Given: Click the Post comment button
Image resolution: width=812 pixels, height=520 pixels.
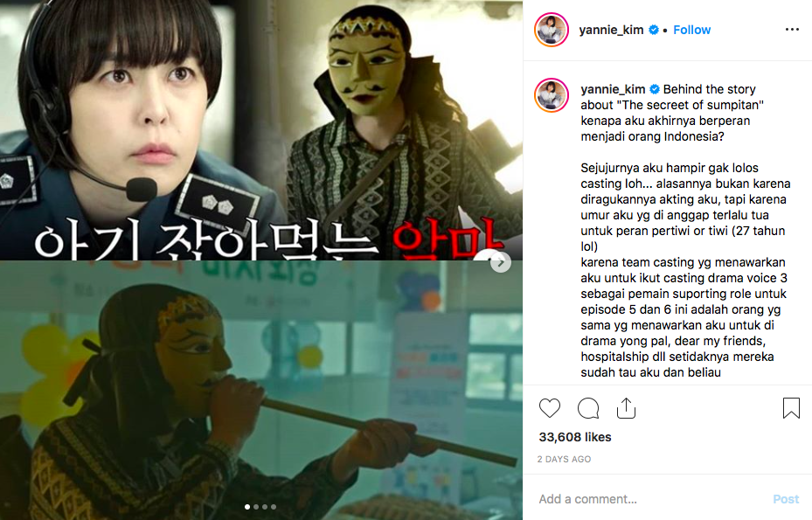Looking at the screenshot, I should [x=786, y=499].
